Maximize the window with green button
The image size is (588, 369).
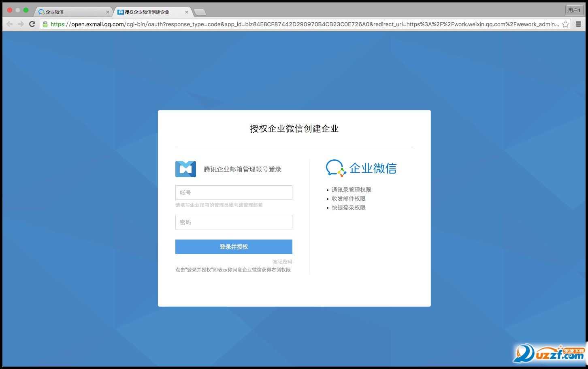click(x=26, y=10)
